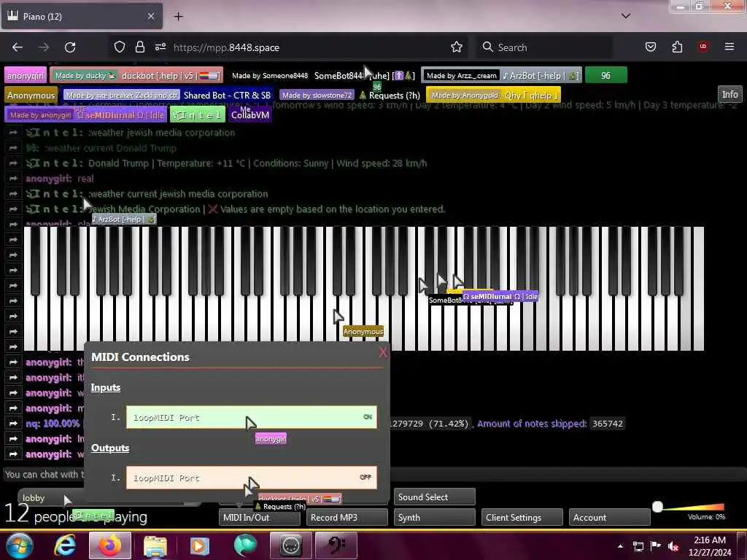
Task: Click the padlock site security icon
Action: tap(139, 47)
